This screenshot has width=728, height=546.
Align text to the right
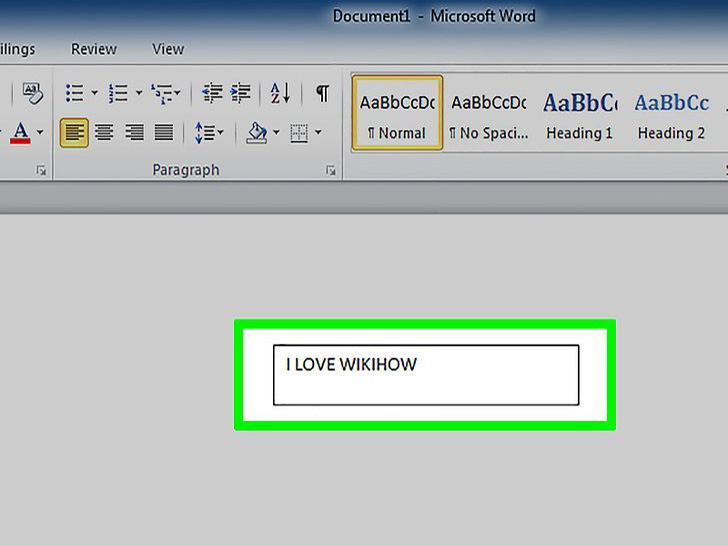click(134, 133)
